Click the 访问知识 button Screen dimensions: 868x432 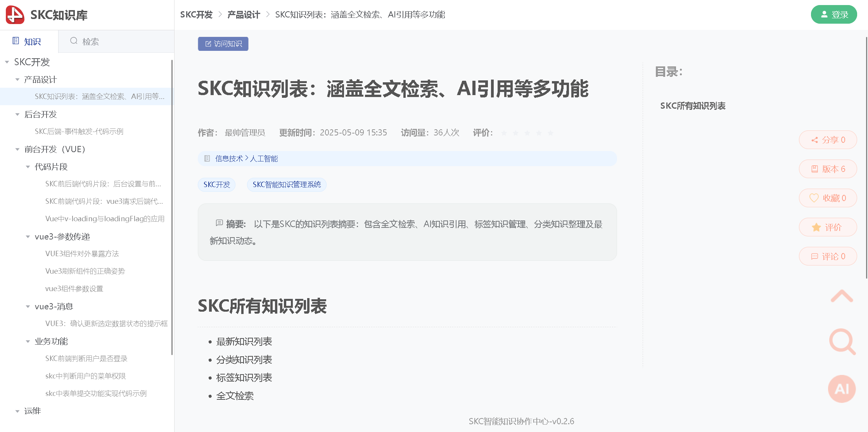[x=223, y=44]
